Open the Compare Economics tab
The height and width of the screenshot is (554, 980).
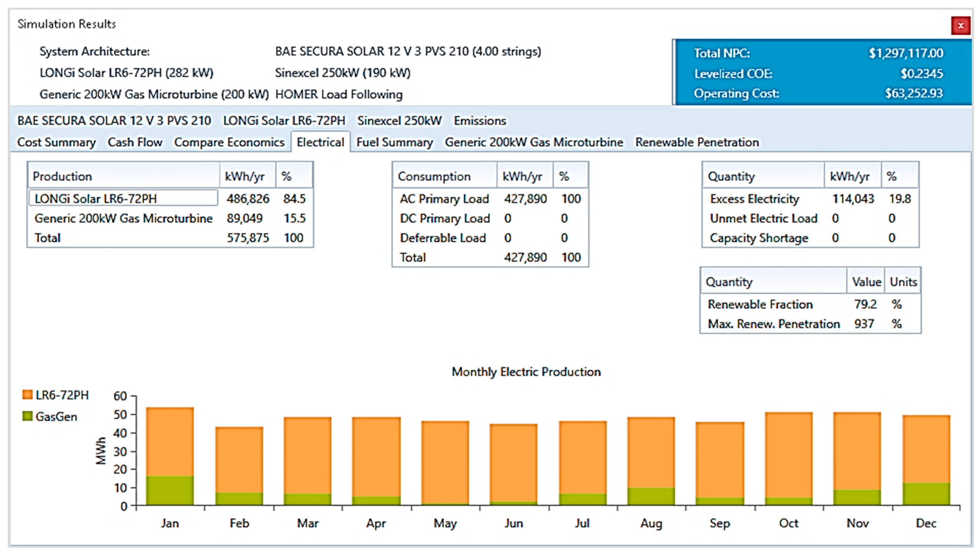(229, 142)
